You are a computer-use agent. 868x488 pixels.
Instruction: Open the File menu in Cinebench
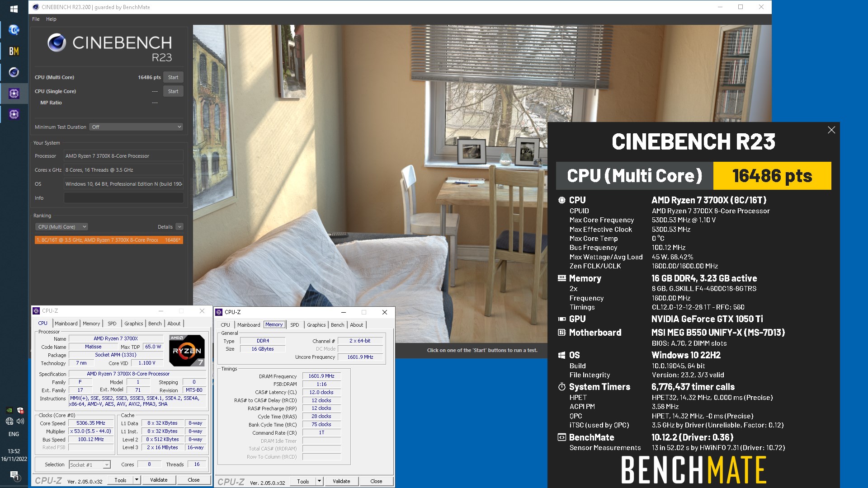(x=36, y=19)
